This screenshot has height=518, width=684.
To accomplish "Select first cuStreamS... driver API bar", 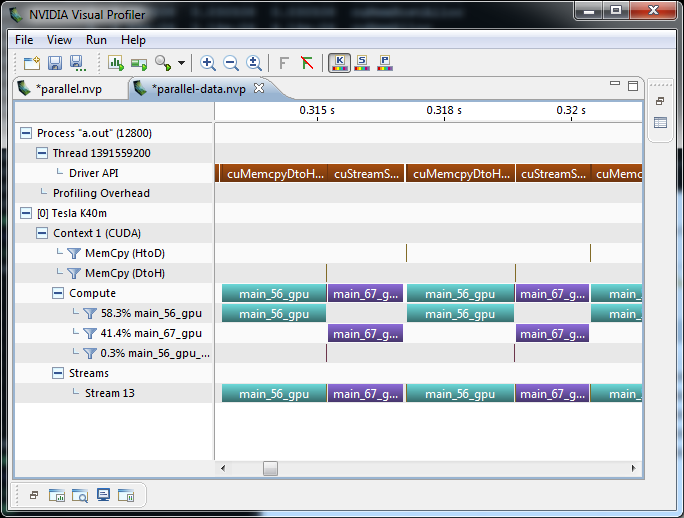I will click(x=366, y=174).
